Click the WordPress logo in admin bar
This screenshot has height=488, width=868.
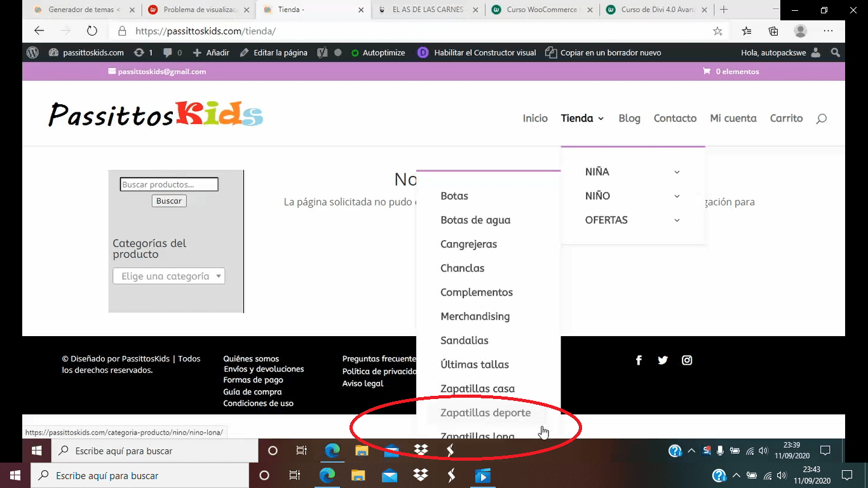[32, 53]
